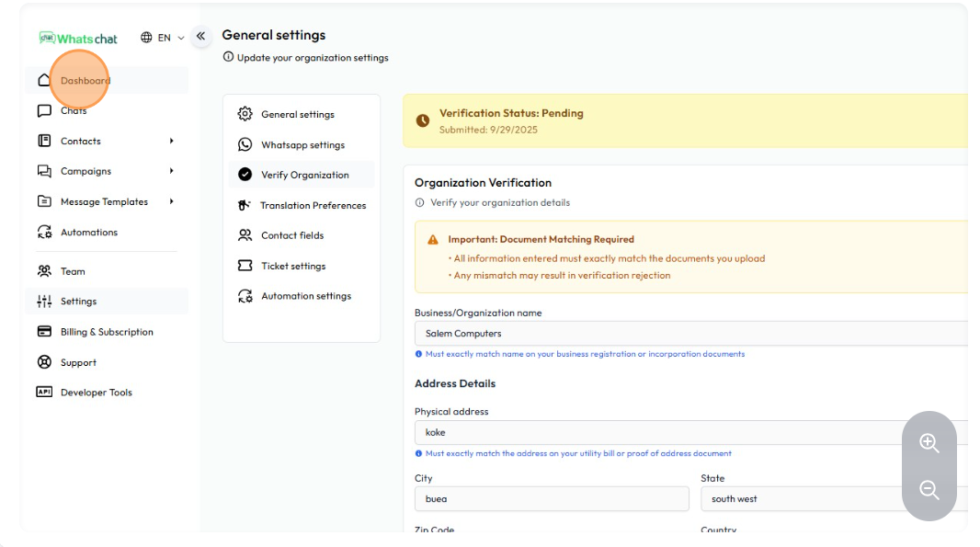Viewport: 980px width, 547px height.
Task: Collapse the sidebar with double-chevron icon
Action: (200, 37)
